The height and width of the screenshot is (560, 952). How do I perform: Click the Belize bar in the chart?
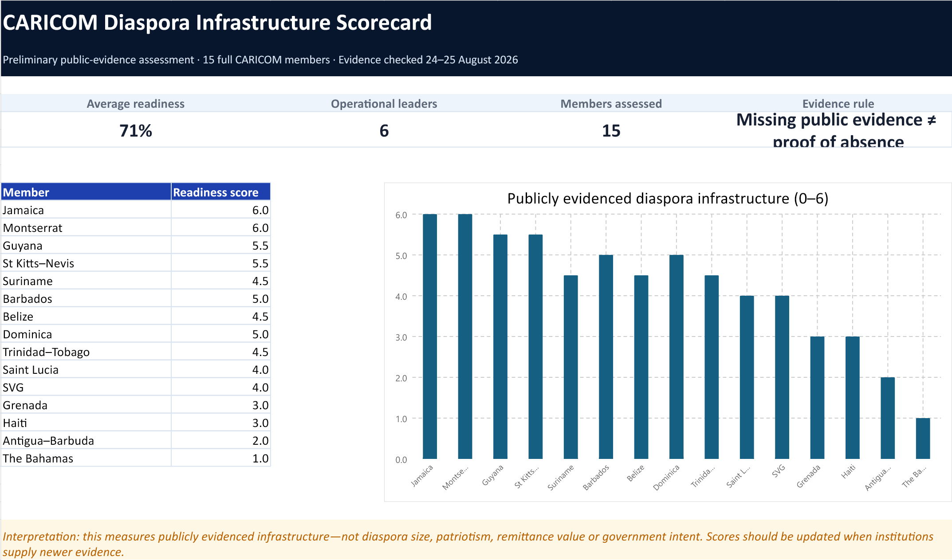tap(641, 367)
